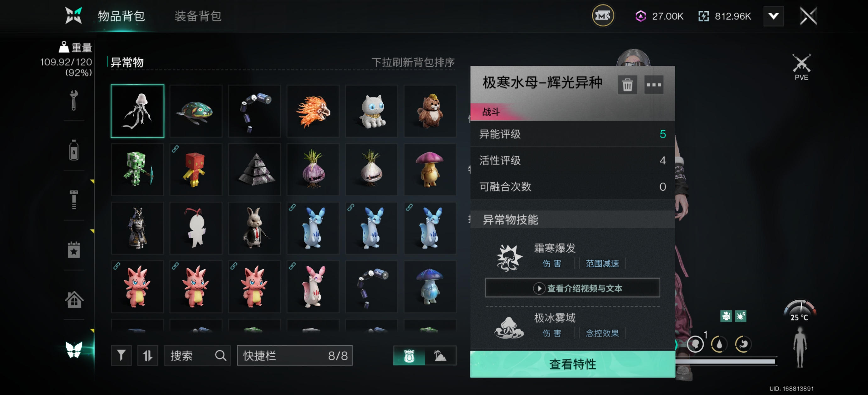Select the 物品背包 tab
Image resolution: width=868 pixels, height=395 pixels.
[121, 16]
